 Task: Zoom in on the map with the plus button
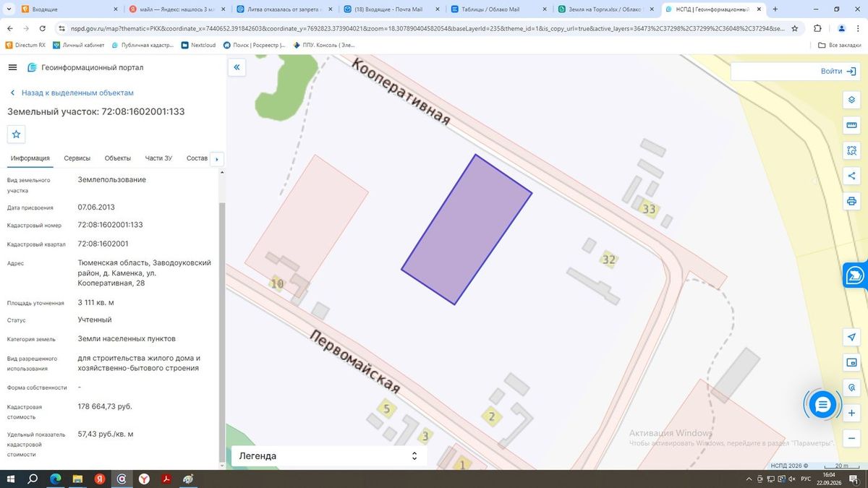tap(851, 413)
